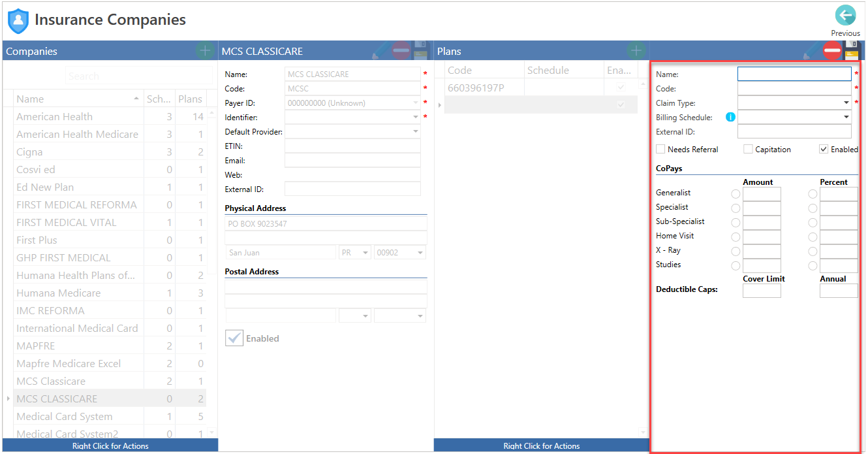Image resolution: width=868 pixels, height=454 pixels.
Task: Open the Postal Address zip code dropdown
Action: (x=420, y=316)
